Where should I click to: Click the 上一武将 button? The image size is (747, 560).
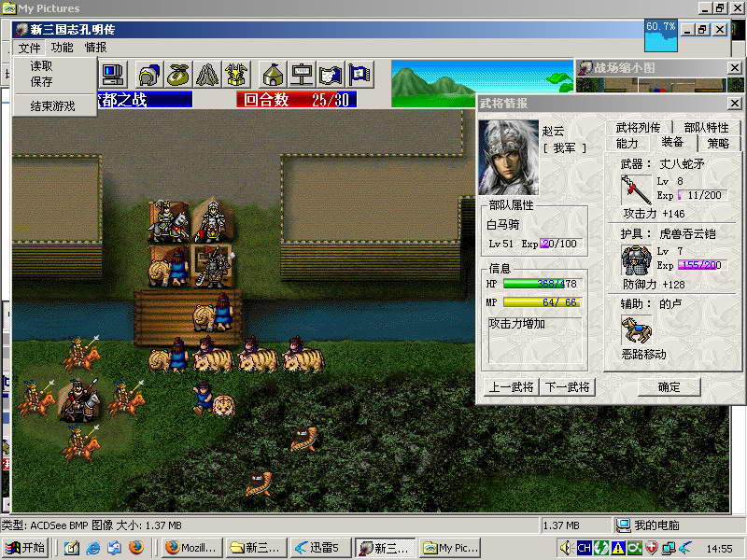(511, 387)
